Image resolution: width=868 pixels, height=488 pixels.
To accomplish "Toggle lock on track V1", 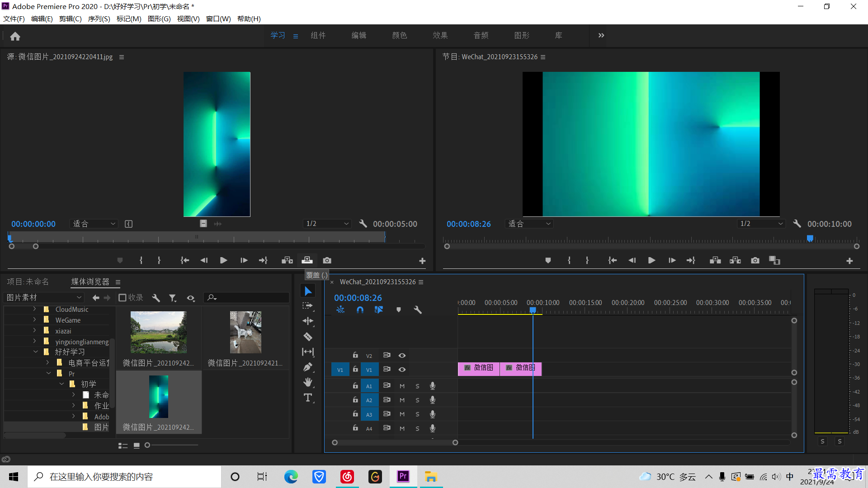I will pyautogui.click(x=355, y=369).
